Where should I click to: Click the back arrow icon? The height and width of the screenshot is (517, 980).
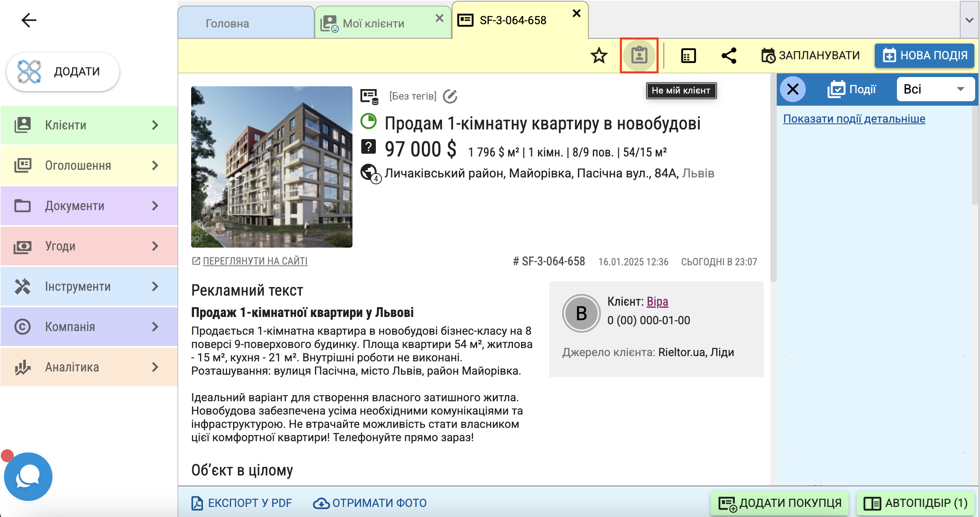[x=29, y=20]
